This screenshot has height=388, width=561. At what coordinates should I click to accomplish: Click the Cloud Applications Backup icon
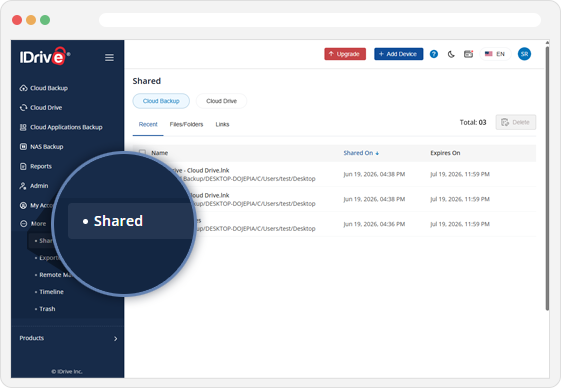(x=23, y=127)
